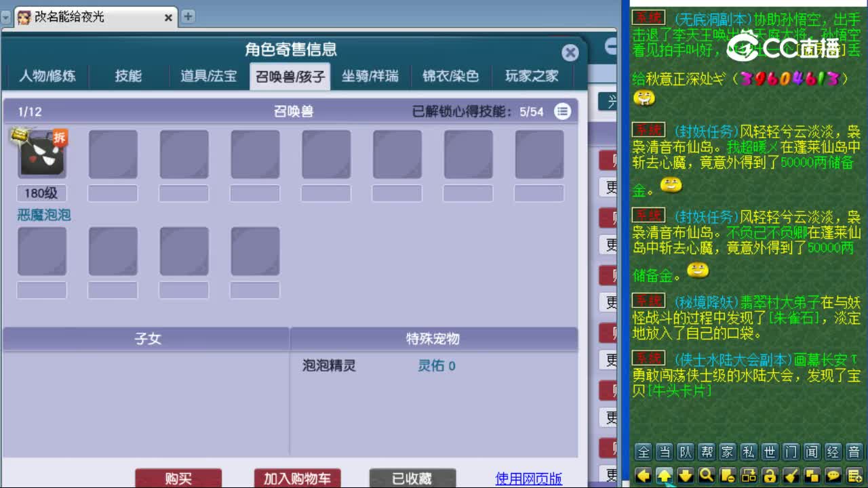Close the 改名能给夜光 tab
Screen dimensions: 868x488
pyautogui.click(x=168, y=18)
